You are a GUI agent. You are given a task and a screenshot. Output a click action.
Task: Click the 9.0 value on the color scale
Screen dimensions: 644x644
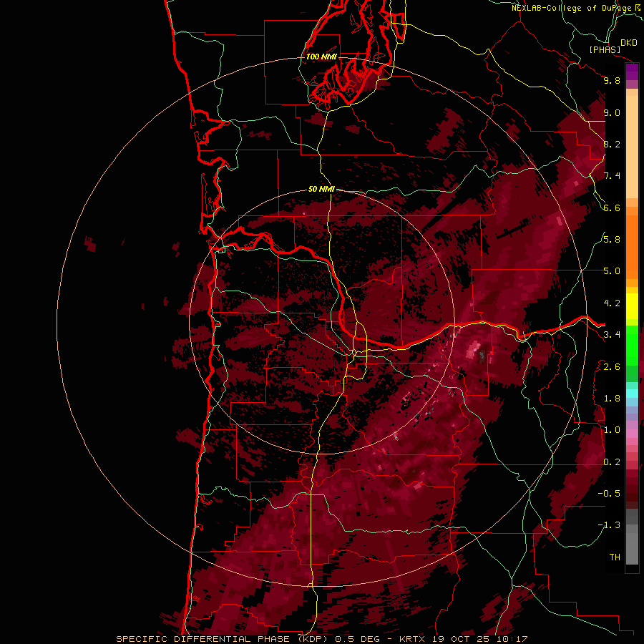coord(612,112)
